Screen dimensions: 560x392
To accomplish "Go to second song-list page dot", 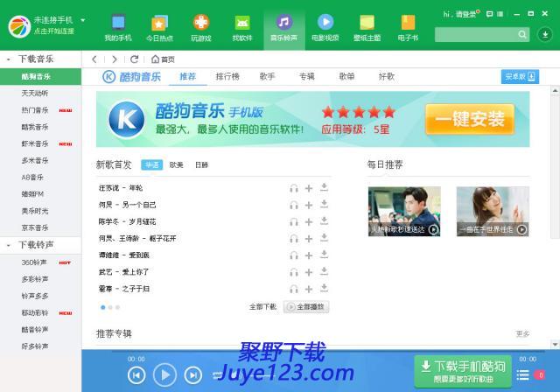I will [x=110, y=307].
